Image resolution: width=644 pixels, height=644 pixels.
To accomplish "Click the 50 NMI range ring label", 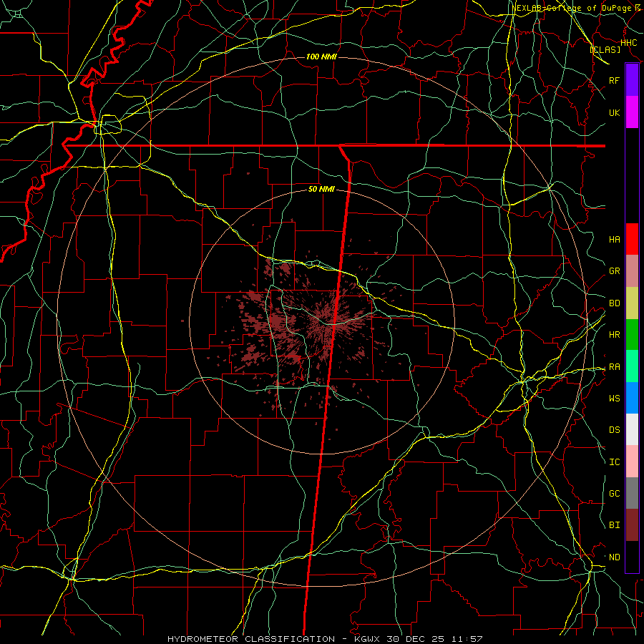I will (x=321, y=190).
